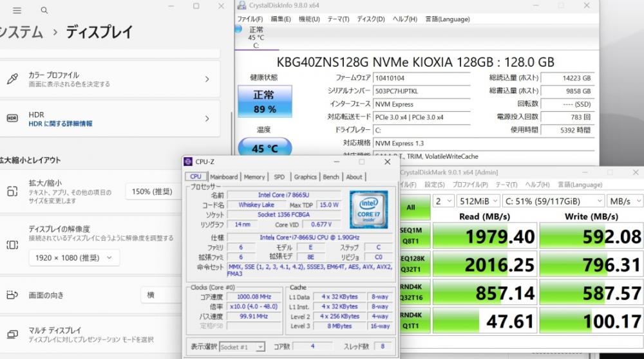Open ディスク(D) menu in CrystalDiskInfo
This screenshot has width=644, height=359.
[x=371, y=19]
